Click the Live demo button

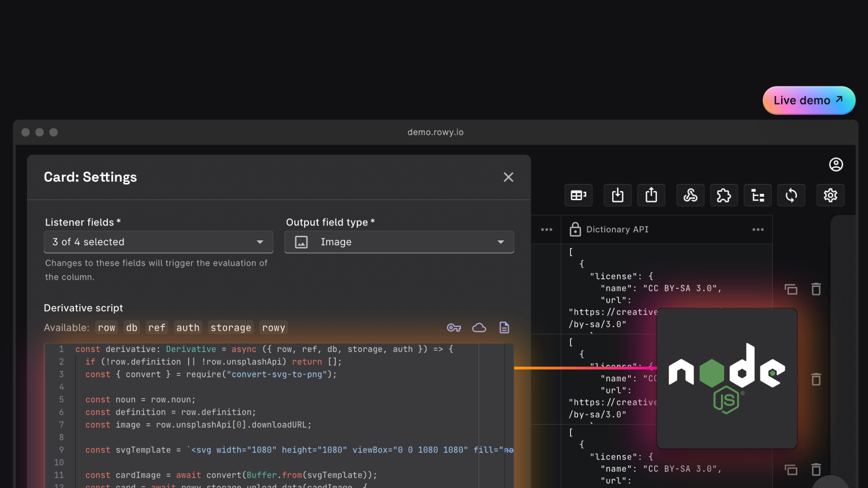(808, 100)
